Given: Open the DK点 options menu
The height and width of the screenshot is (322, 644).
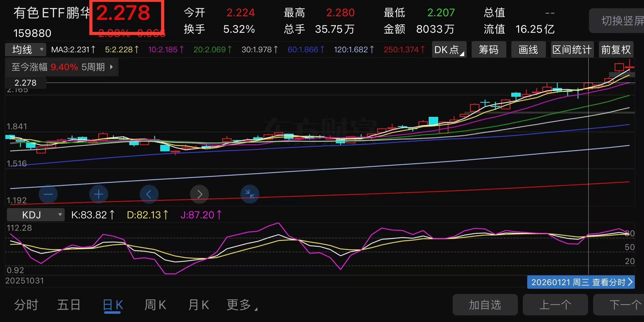Looking at the screenshot, I should click(449, 50).
